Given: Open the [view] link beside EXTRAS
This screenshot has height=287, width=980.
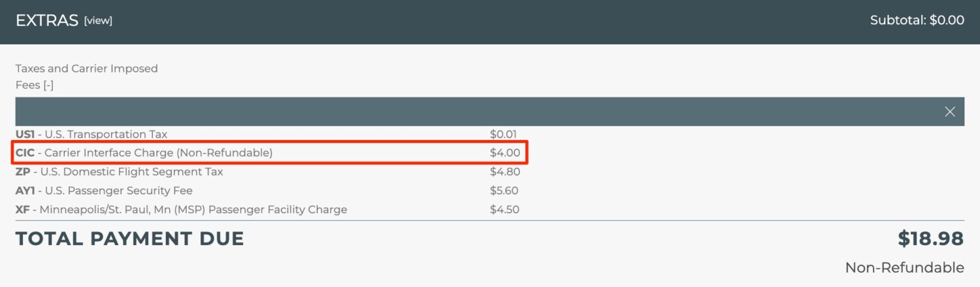Looking at the screenshot, I should [x=98, y=21].
